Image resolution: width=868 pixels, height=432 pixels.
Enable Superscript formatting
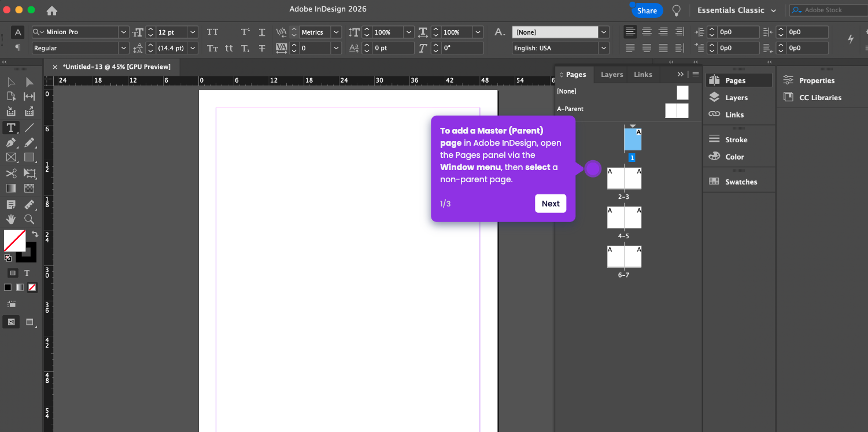point(245,32)
